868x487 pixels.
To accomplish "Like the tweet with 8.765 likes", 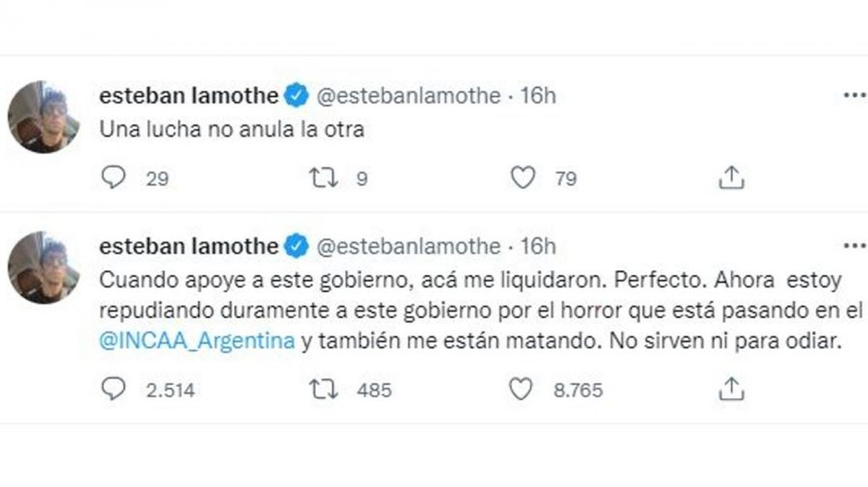I will click(521, 390).
